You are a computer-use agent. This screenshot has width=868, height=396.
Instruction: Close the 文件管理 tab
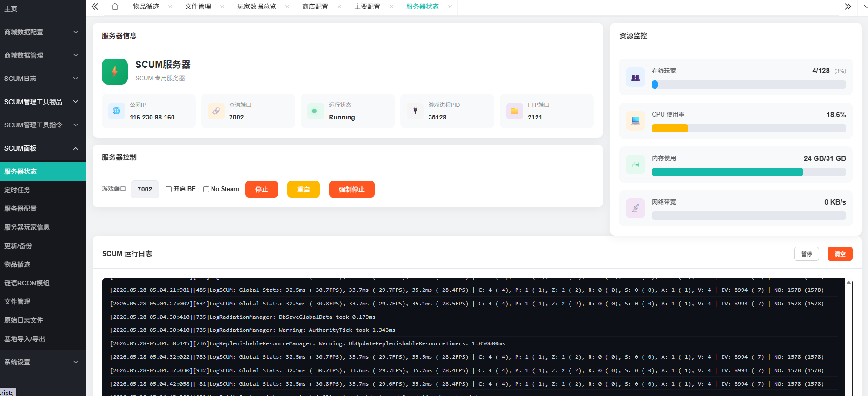[222, 7]
